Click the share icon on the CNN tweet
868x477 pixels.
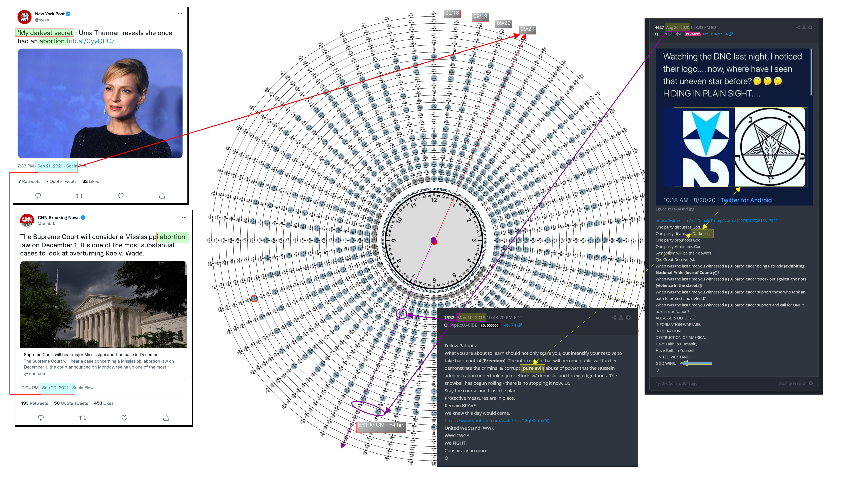(166, 418)
